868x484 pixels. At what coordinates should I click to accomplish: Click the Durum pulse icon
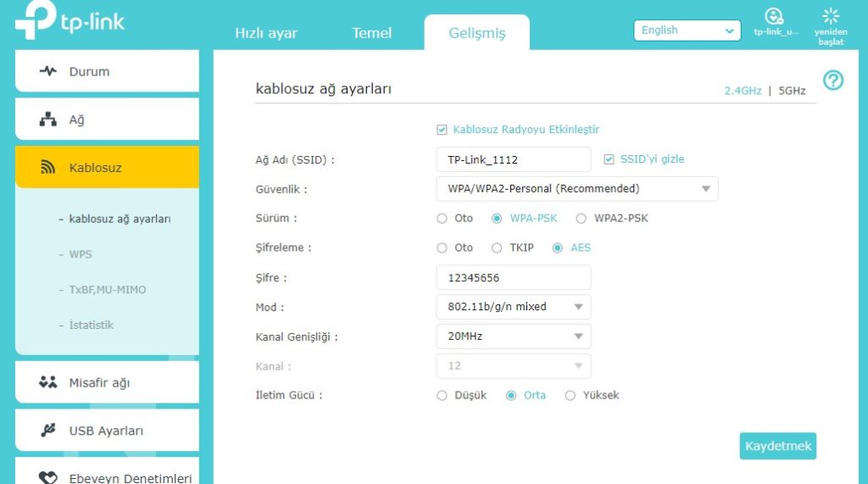click(x=48, y=71)
